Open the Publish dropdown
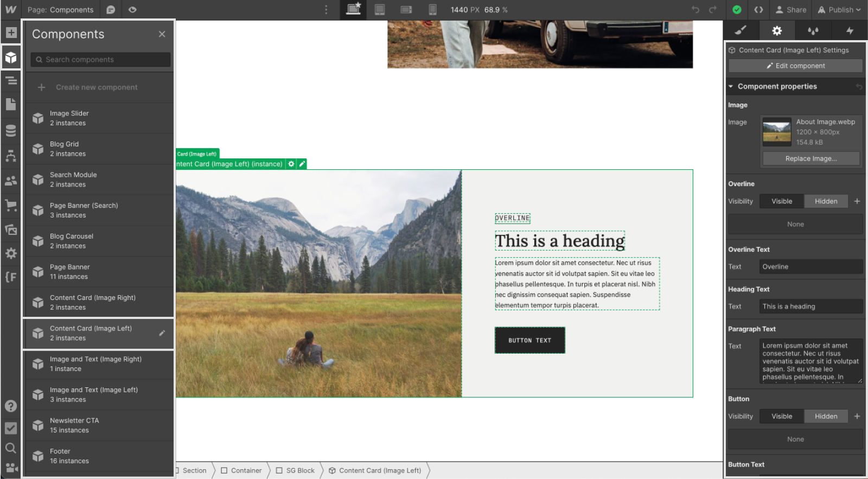Screen dimensions: 868x479 point(839,10)
